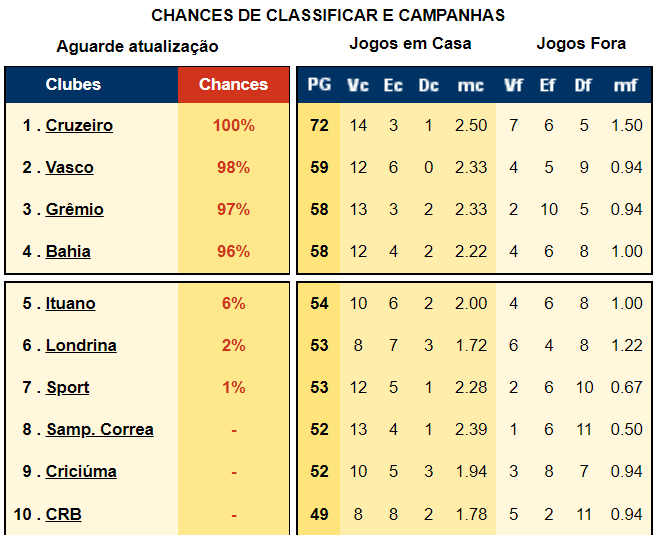The height and width of the screenshot is (535, 658).
Task: Open the Sport club link
Action: pos(68,387)
